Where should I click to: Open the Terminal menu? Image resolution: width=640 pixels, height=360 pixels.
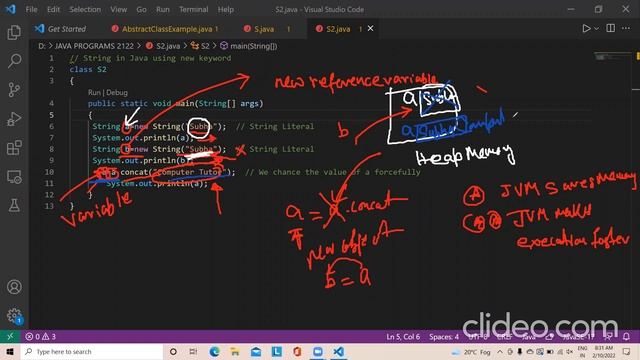coord(193,9)
